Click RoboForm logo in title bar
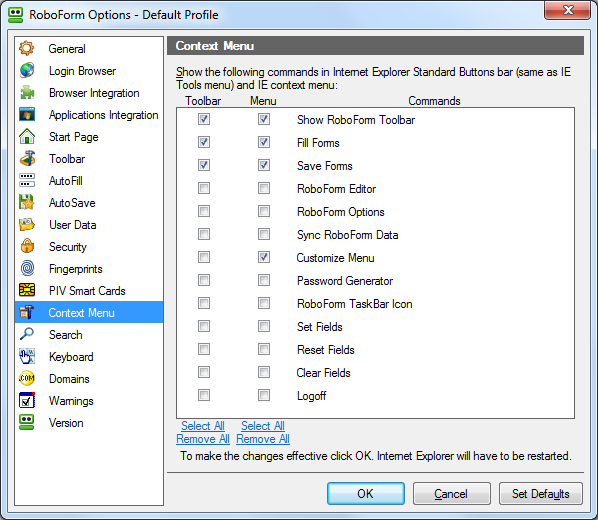The height and width of the screenshot is (520, 598). [16, 15]
